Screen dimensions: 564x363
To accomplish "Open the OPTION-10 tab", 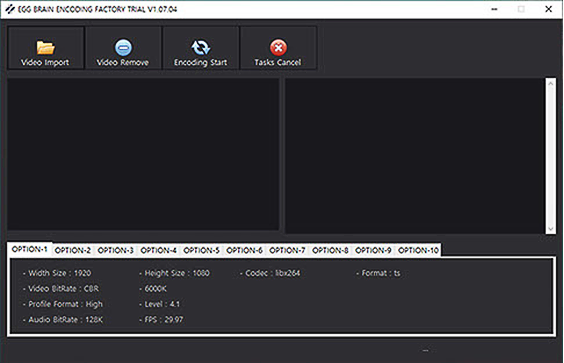I will click(x=418, y=250).
